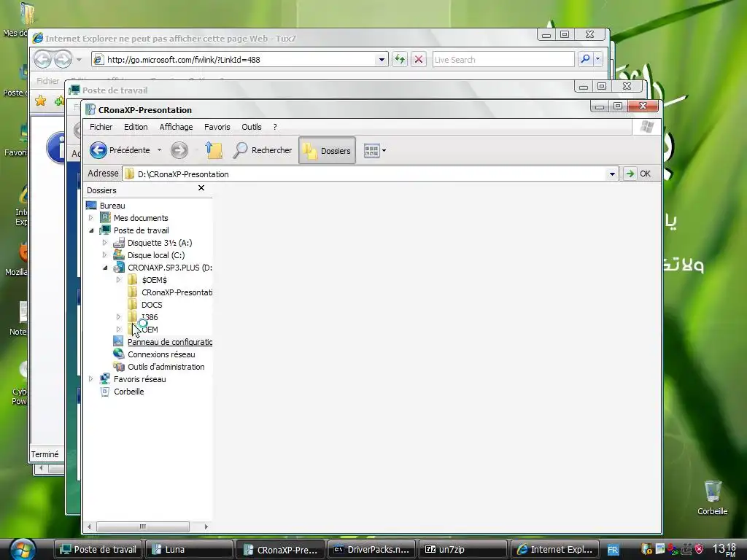The width and height of the screenshot is (747, 560).
Task: Select Poste de travail computer icon in tree
Action: pyautogui.click(x=105, y=230)
